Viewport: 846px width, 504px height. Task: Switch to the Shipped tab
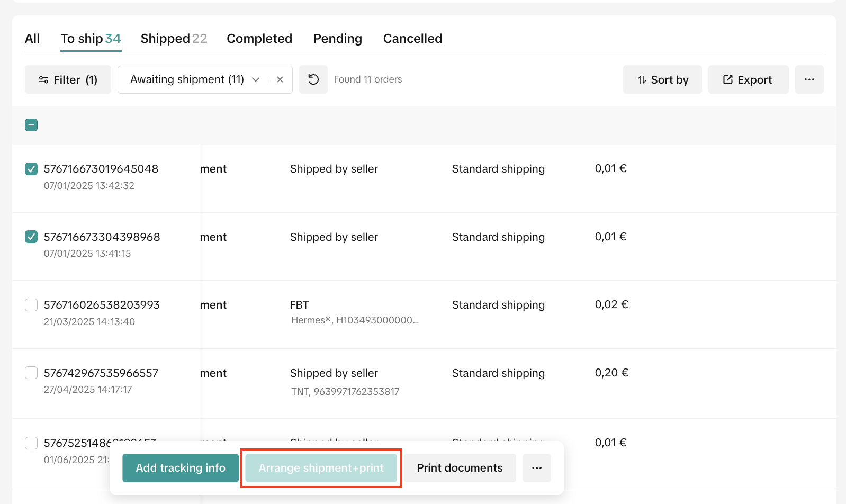coord(174,39)
